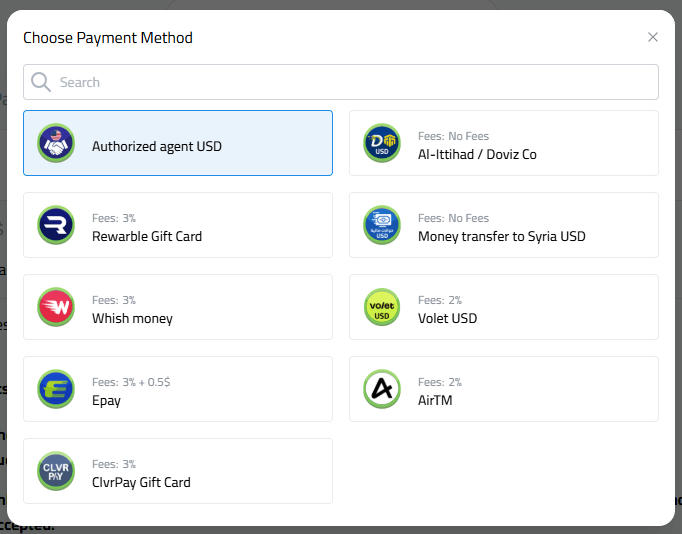Close the Choose Payment Method dialog
The width and height of the screenshot is (682, 534).
coord(652,37)
